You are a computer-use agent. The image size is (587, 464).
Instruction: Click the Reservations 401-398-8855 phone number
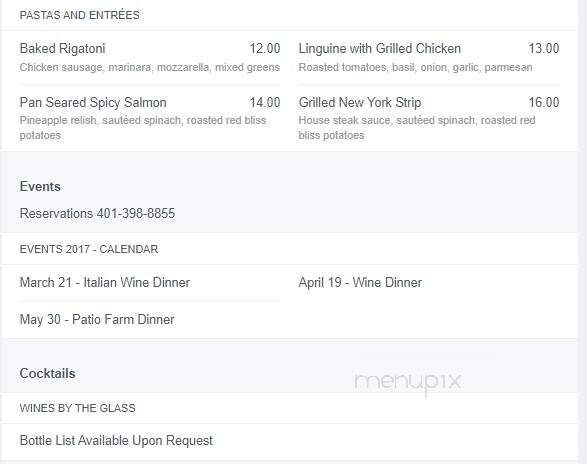pyautogui.click(x=97, y=213)
